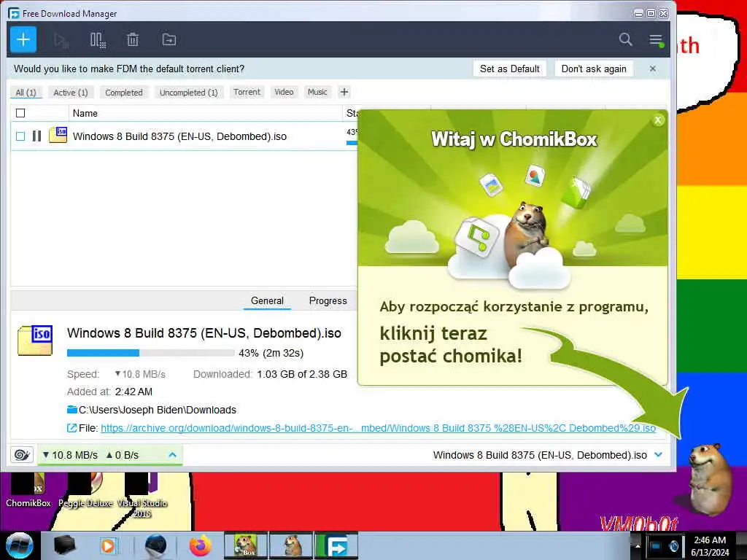Open the Windows Start menu
This screenshot has width=747, height=560.
click(x=20, y=545)
